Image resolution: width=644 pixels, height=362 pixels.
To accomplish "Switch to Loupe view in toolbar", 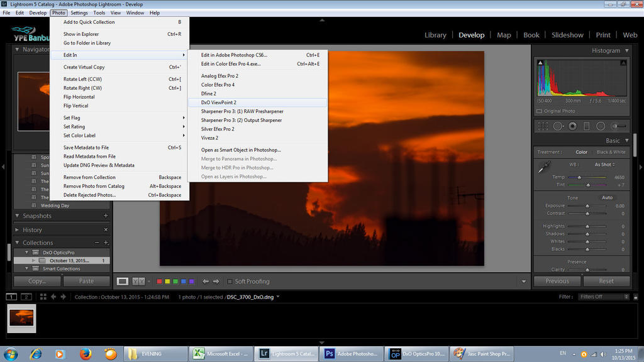I will click(x=123, y=282).
